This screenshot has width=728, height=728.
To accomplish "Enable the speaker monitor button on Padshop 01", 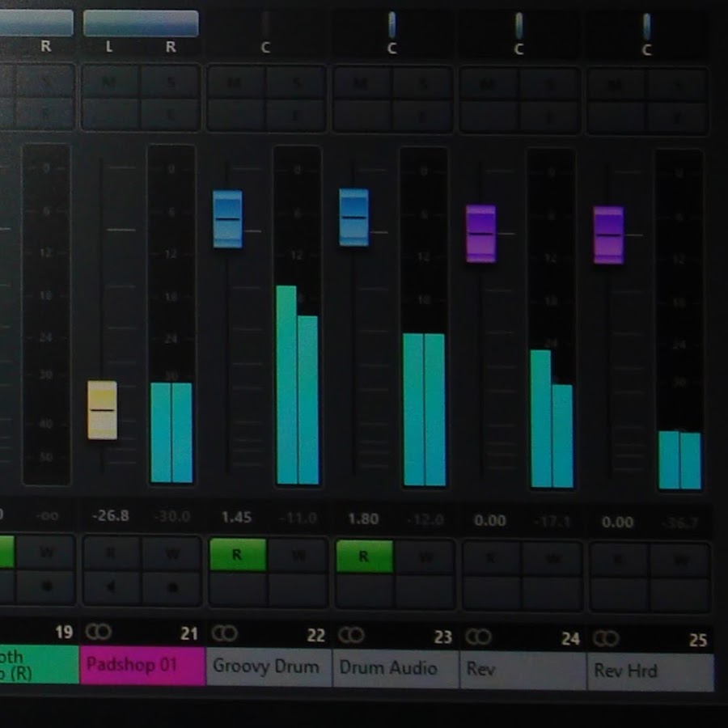I will coord(112,587).
